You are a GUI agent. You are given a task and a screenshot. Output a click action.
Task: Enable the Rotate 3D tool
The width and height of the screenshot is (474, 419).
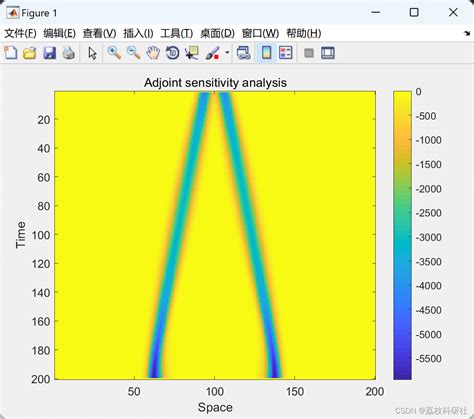173,53
